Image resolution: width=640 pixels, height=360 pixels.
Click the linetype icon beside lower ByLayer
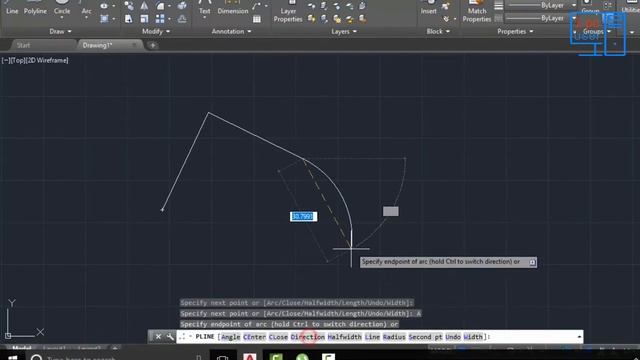(498, 18)
